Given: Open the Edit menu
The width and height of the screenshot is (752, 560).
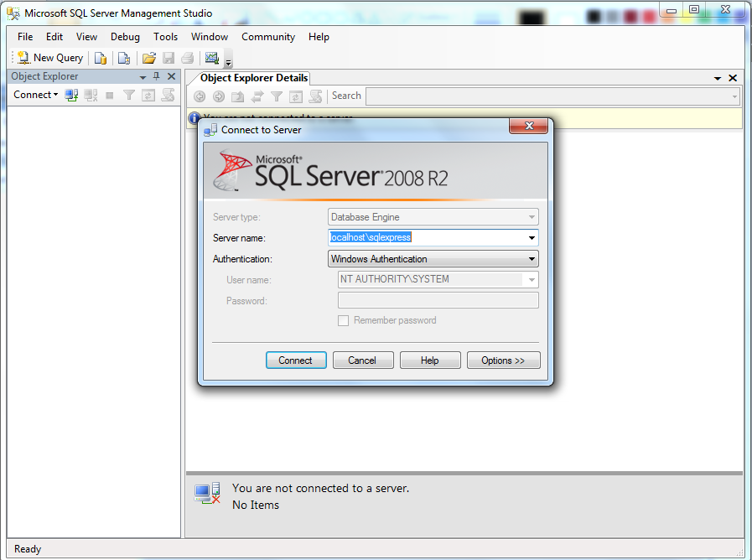Looking at the screenshot, I should coord(54,37).
